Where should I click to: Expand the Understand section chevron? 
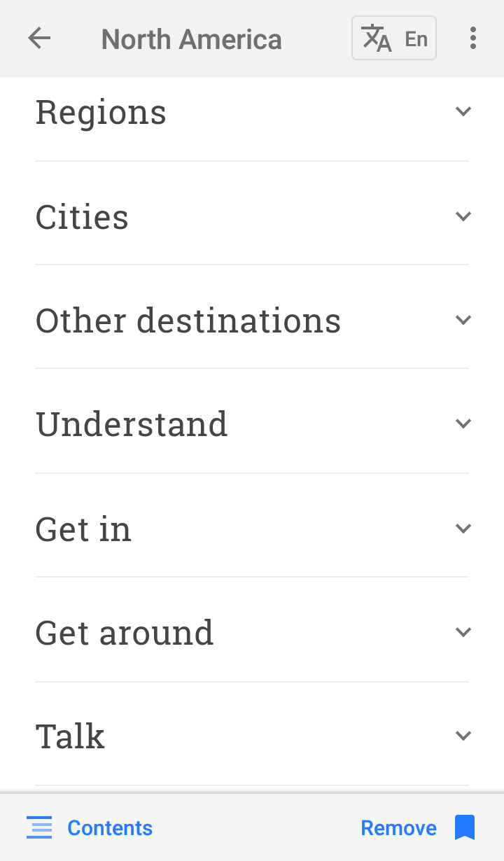point(463,423)
